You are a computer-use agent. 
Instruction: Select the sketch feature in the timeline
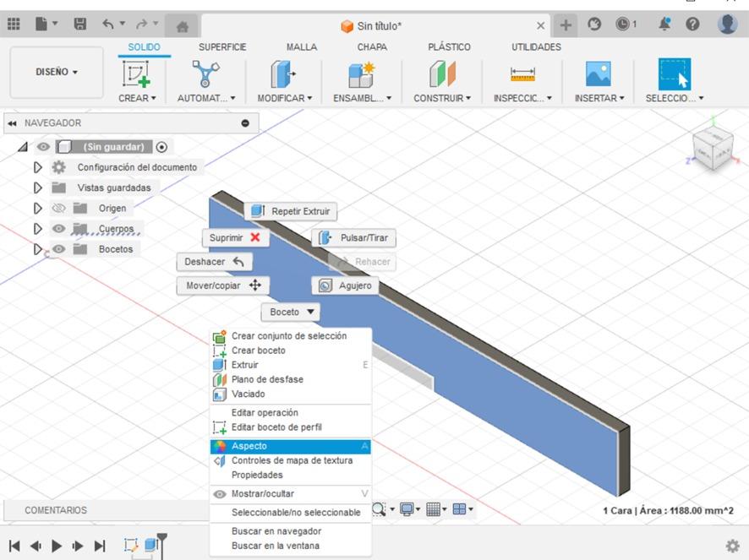point(131,545)
